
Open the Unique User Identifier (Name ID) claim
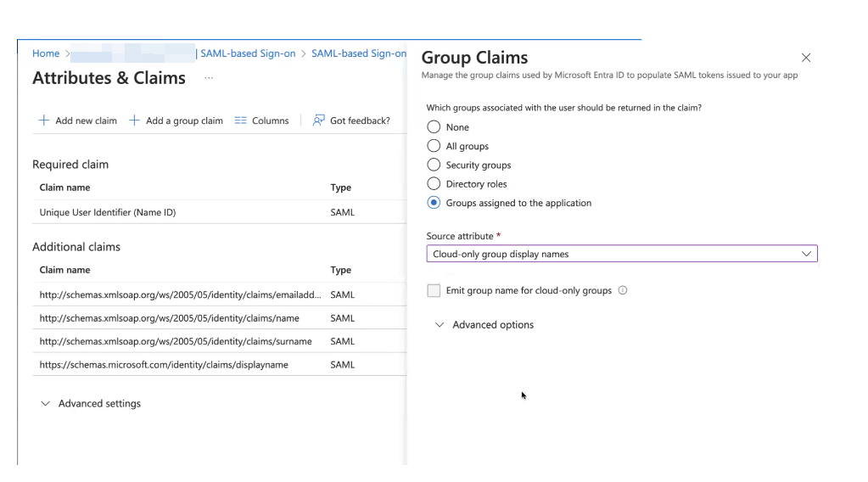pos(108,212)
